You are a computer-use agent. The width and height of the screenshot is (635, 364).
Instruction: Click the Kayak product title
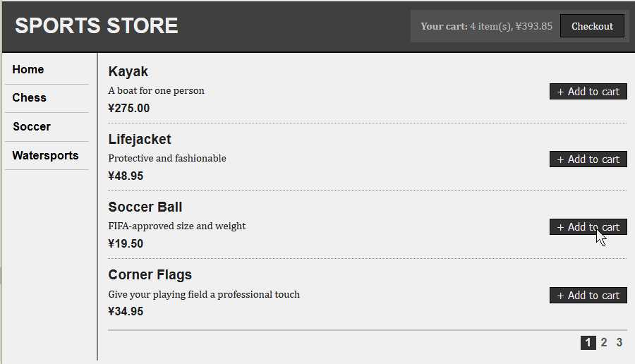128,72
